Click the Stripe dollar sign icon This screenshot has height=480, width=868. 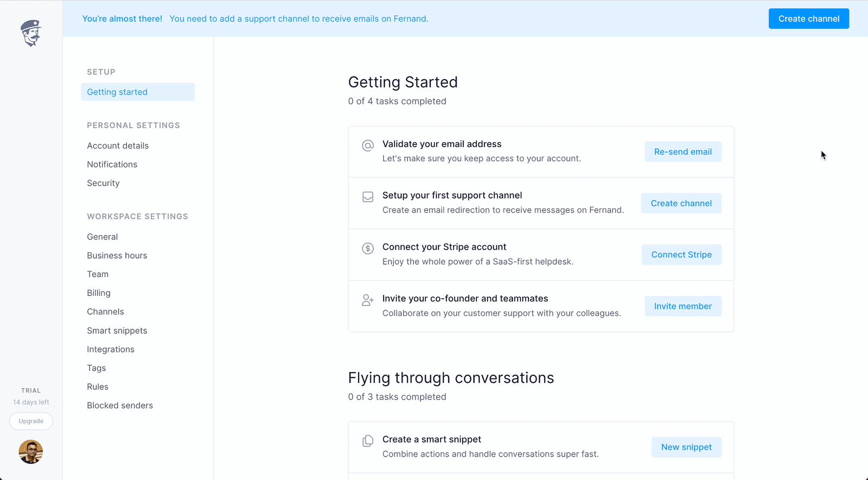pos(368,248)
